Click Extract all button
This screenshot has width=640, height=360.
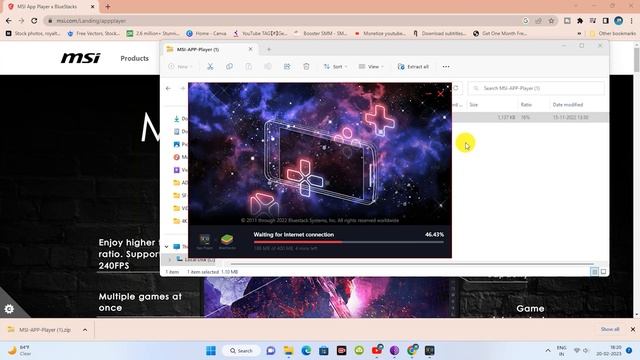[413, 67]
